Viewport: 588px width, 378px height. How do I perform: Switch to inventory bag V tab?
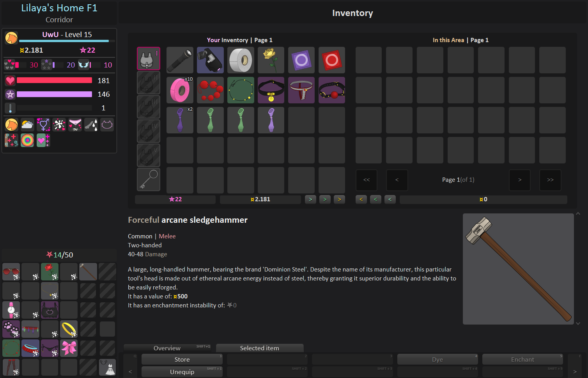tap(149, 155)
